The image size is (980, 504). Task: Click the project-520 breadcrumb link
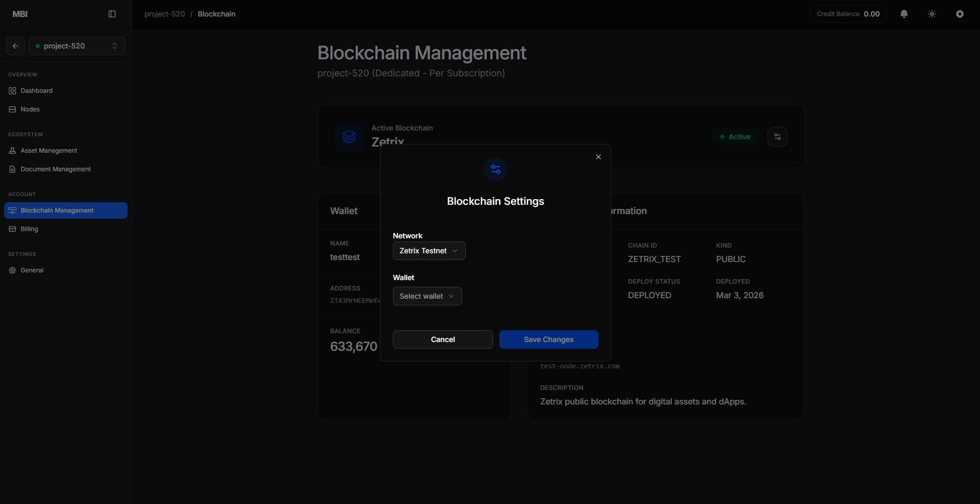164,14
